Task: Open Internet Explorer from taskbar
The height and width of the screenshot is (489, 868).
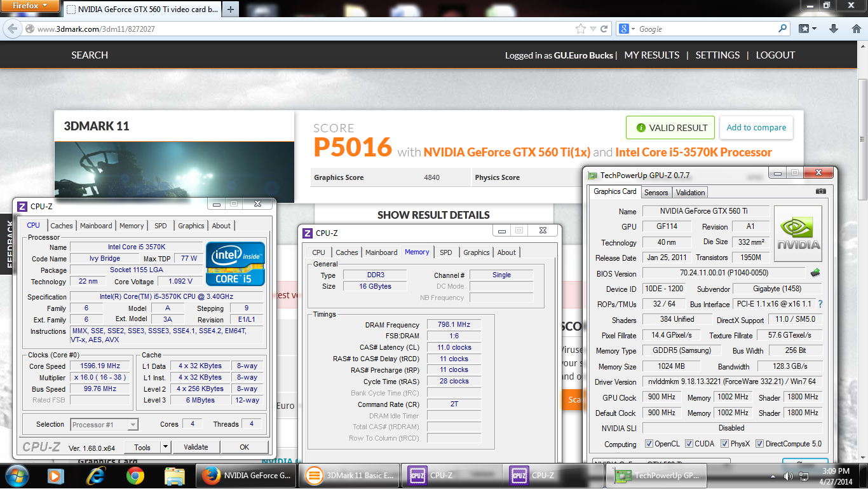Action: [96, 475]
